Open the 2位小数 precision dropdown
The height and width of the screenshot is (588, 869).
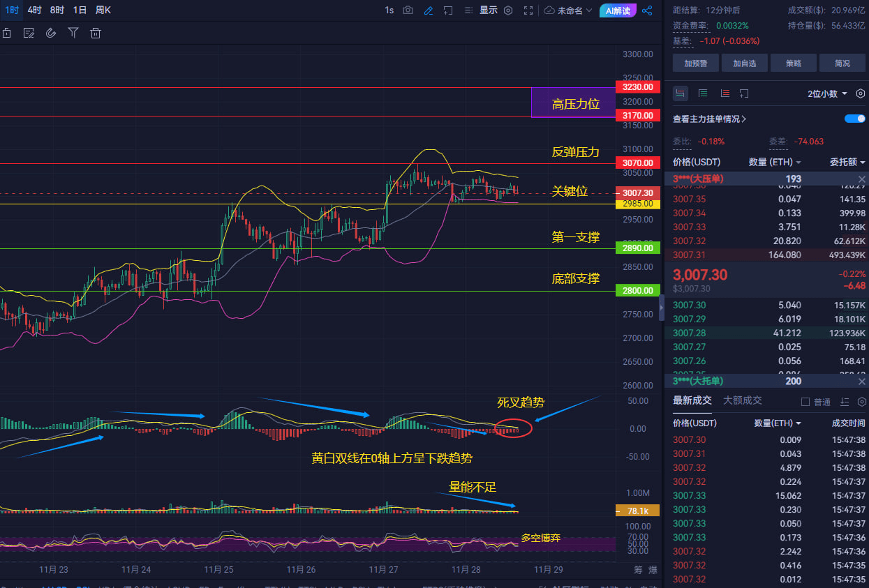pos(827,93)
